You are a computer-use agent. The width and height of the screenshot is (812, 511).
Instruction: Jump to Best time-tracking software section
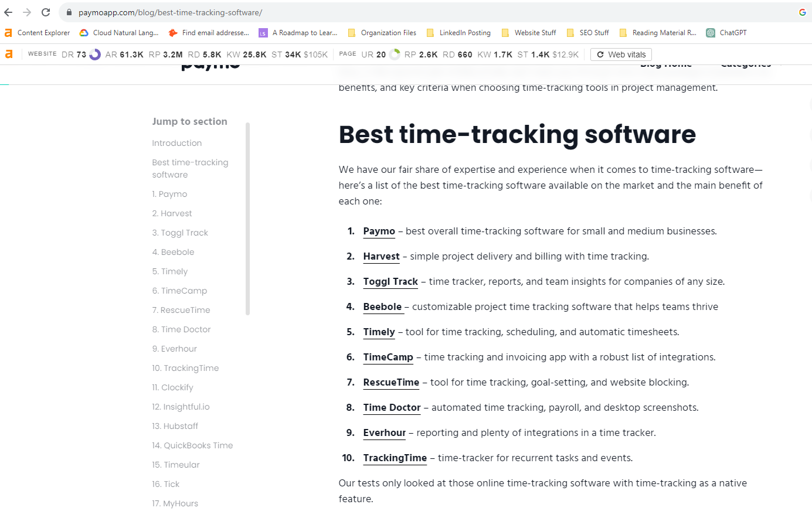click(x=190, y=168)
